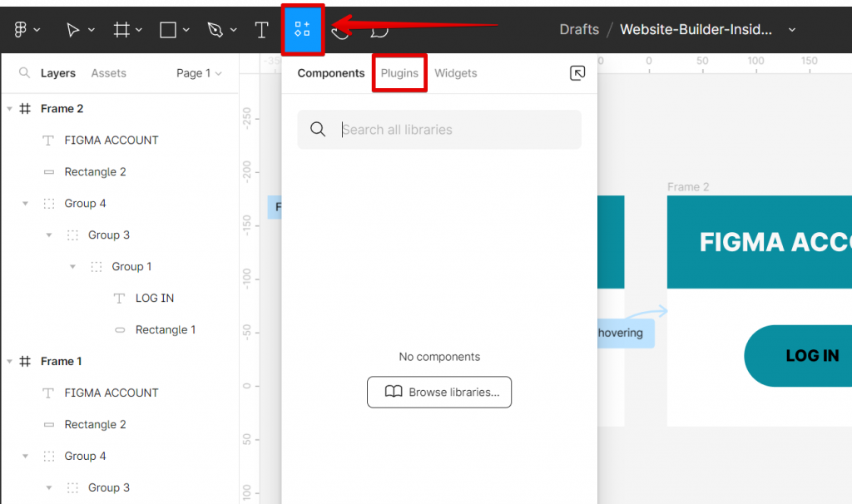
Task: Open the Assets panel
Action: tap(108, 73)
